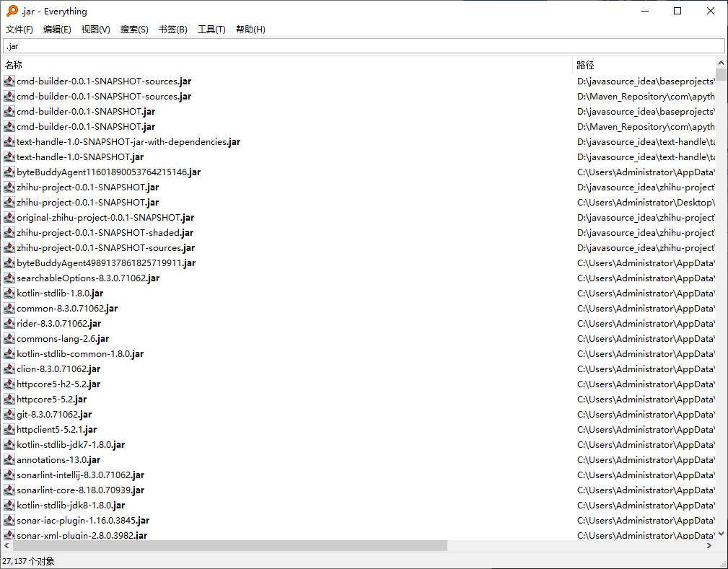
Task: Click the 27,137 个对象 status bar text
Action: 28,561
